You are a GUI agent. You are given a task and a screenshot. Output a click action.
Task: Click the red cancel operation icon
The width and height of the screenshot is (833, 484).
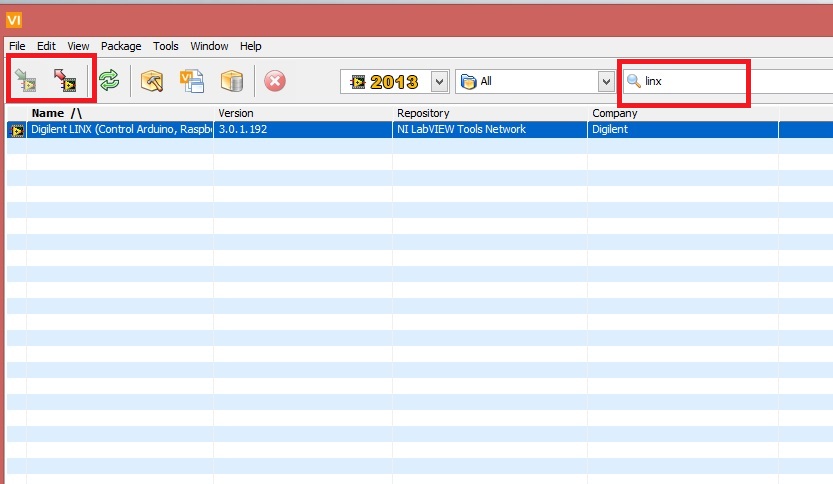point(275,81)
